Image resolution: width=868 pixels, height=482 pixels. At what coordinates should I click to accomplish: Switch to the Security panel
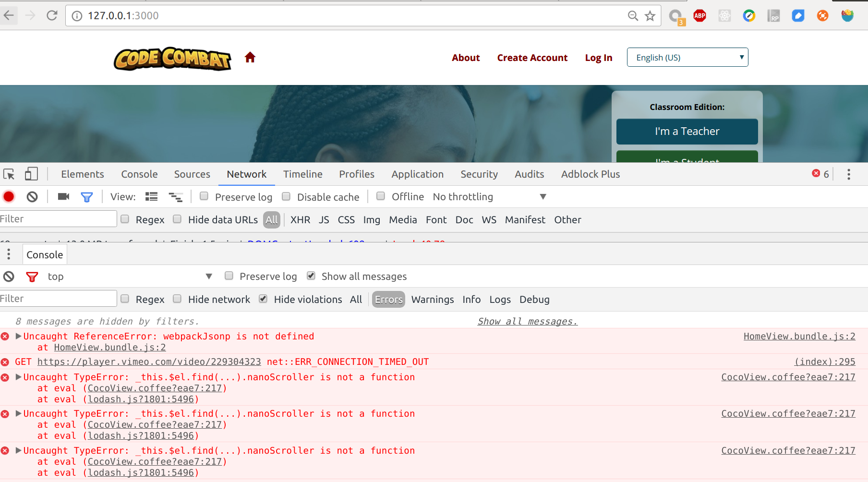pyautogui.click(x=479, y=174)
